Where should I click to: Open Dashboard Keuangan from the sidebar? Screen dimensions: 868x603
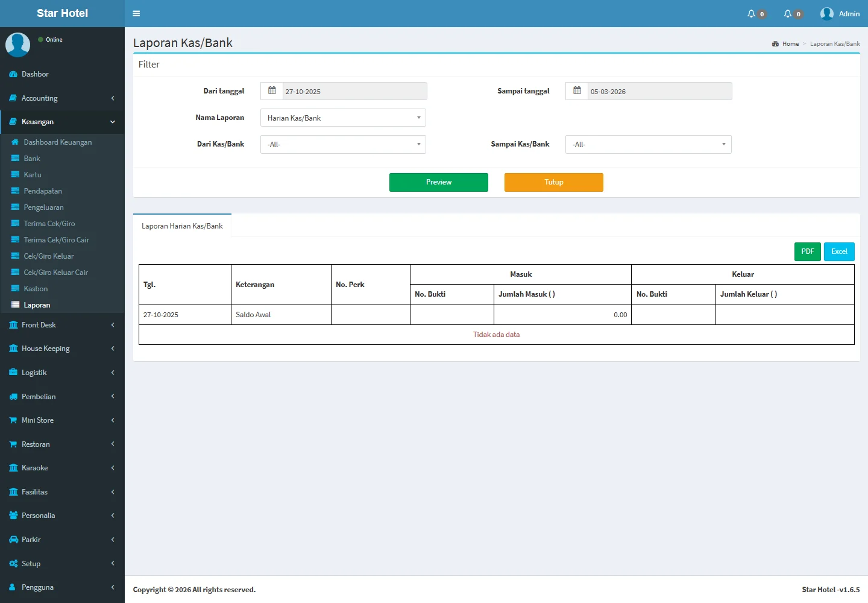point(57,142)
